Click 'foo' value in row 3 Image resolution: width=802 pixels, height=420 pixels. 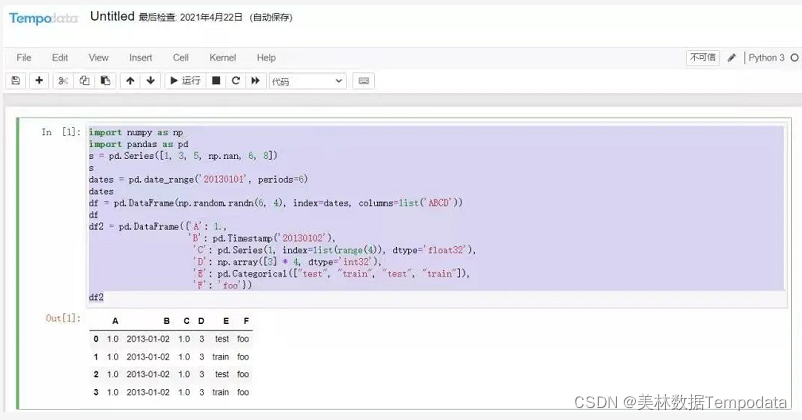point(243,392)
